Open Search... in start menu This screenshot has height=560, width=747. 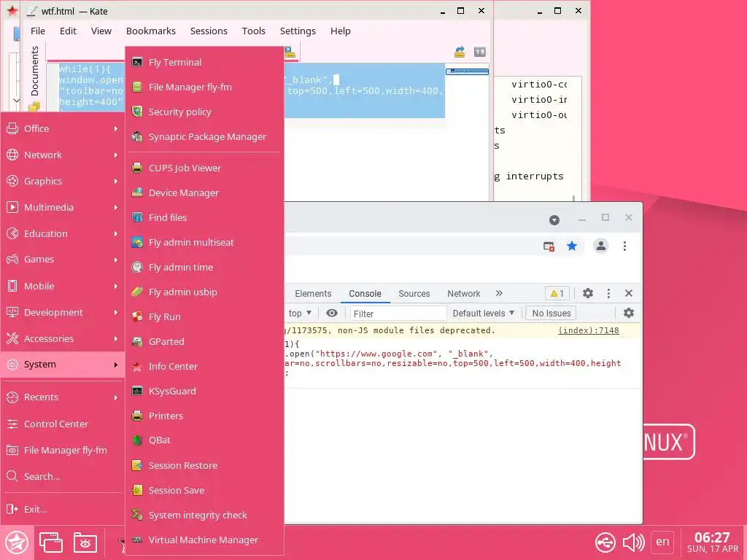[x=63, y=476]
